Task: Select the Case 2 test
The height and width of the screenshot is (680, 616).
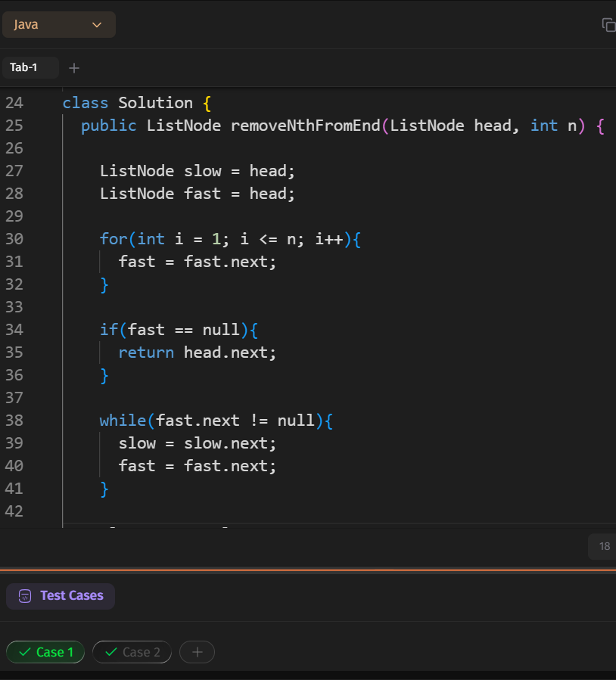Action: 132,652
